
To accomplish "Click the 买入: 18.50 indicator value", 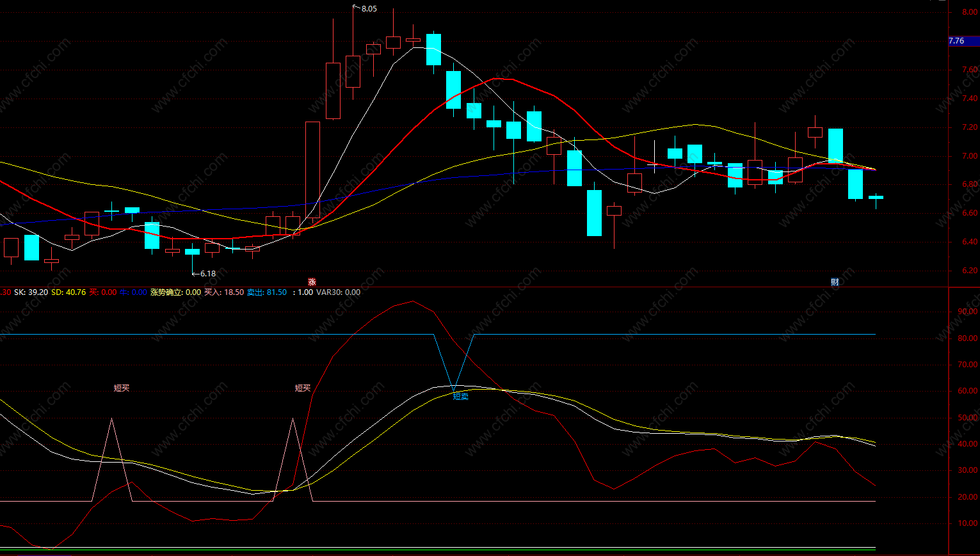I will pyautogui.click(x=224, y=292).
